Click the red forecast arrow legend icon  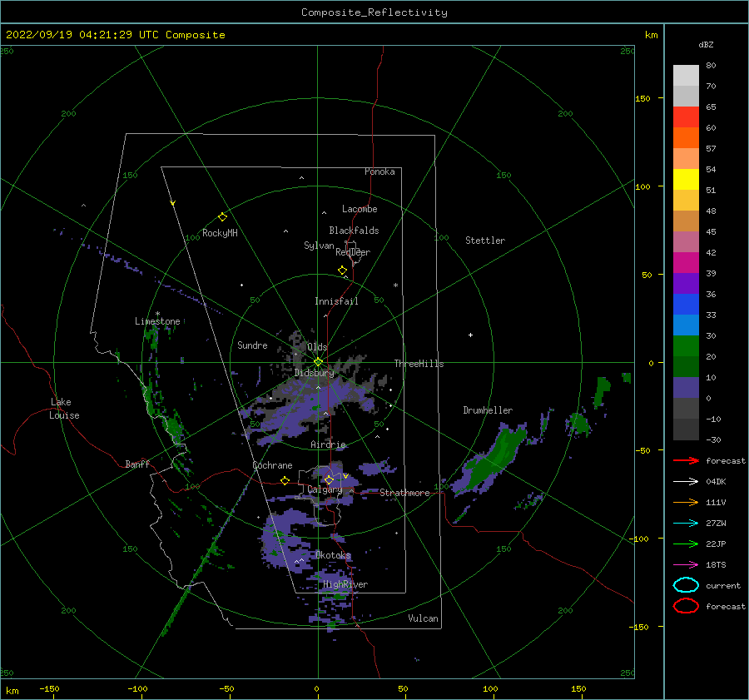686,460
